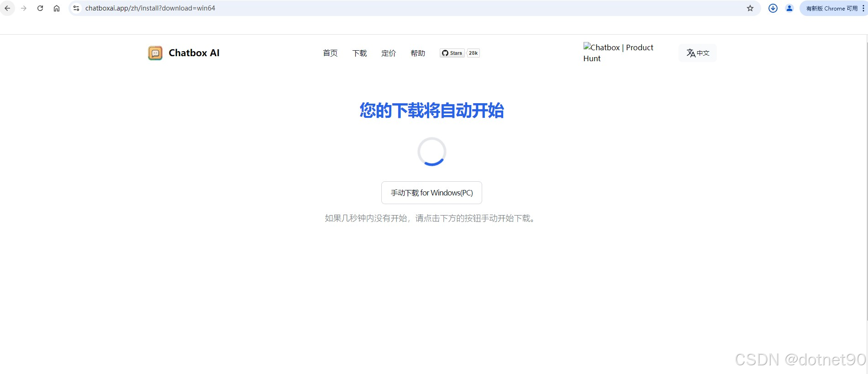Image resolution: width=868 pixels, height=374 pixels.
Task: Click the 有新版 Chrome 可用 update button
Action: (831, 8)
